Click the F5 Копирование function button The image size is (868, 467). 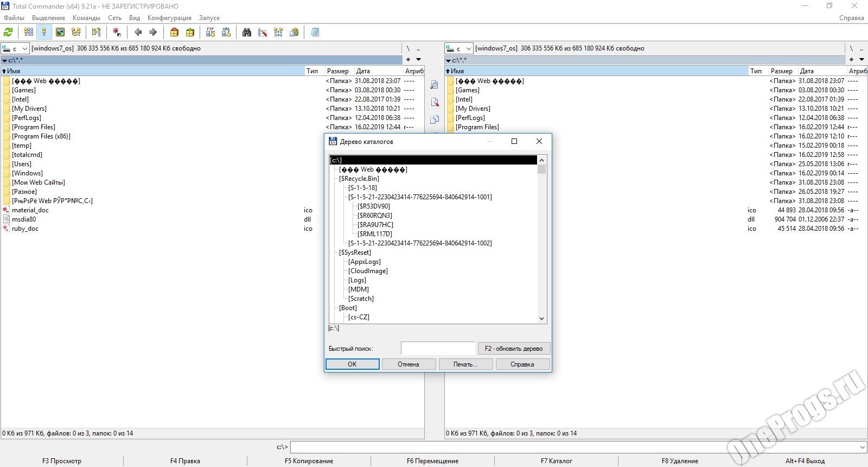point(309,461)
